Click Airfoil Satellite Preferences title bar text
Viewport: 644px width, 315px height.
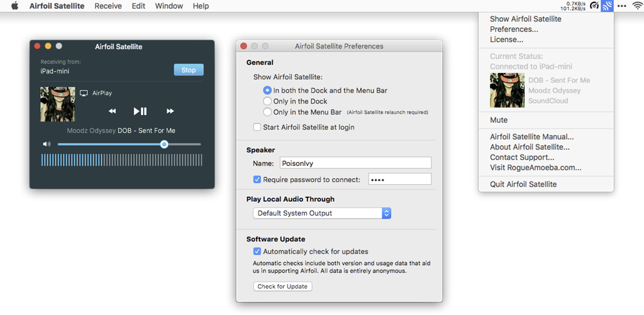click(339, 46)
